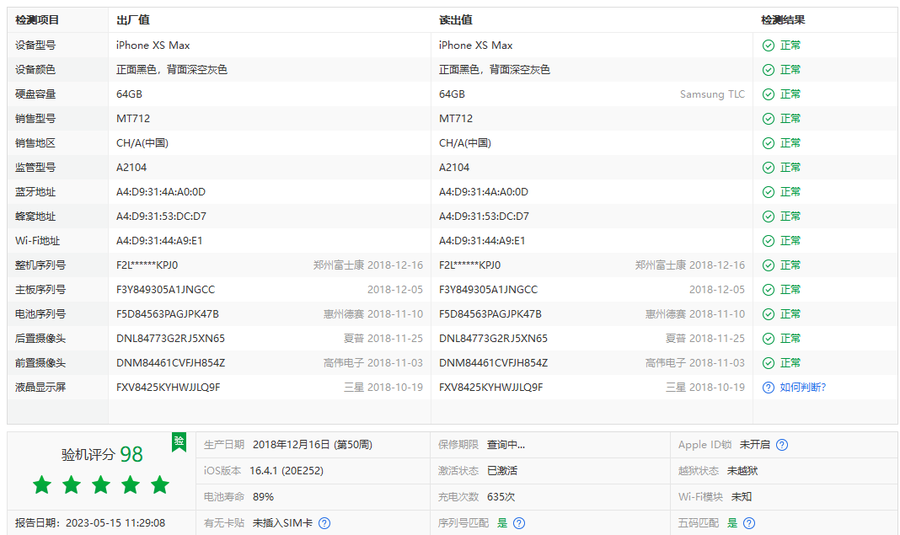Select read value A4:D9:31:53:DC:D7
900x535 pixels.
tap(484, 216)
